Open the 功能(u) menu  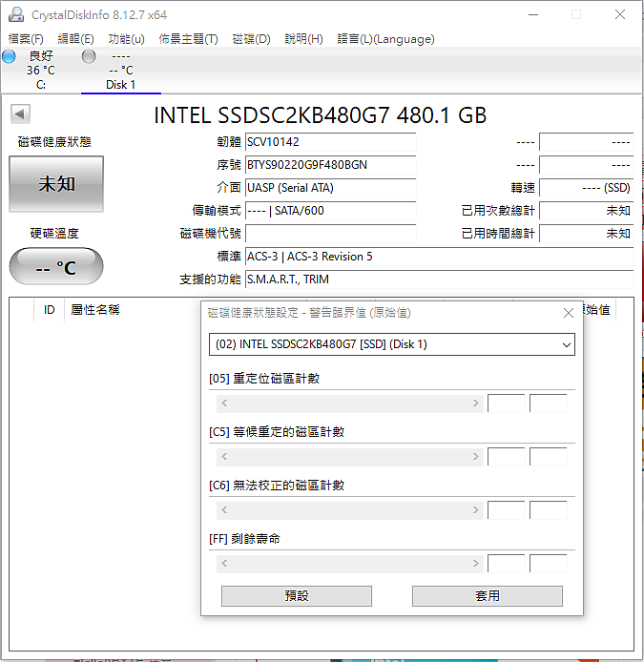click(126, 39)
